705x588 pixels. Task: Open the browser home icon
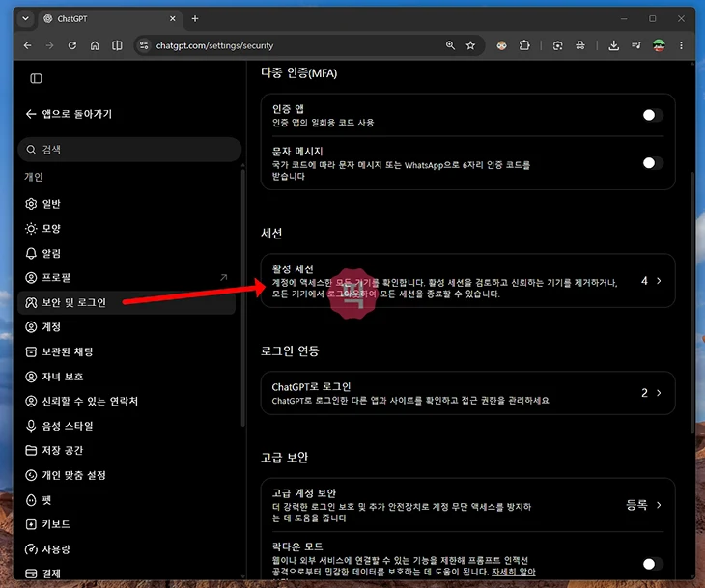[95, 45]
